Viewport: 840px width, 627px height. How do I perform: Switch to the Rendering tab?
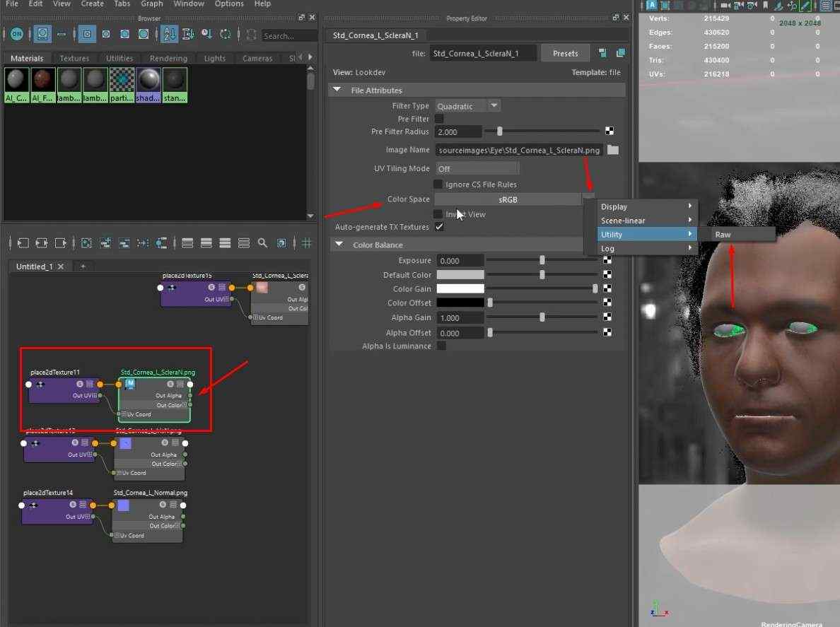click(x=168, y=58)
